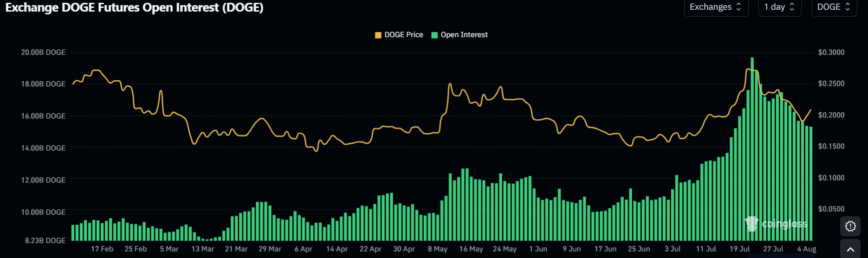Click the scroll-to-top chevron button

tap(850, 249)
